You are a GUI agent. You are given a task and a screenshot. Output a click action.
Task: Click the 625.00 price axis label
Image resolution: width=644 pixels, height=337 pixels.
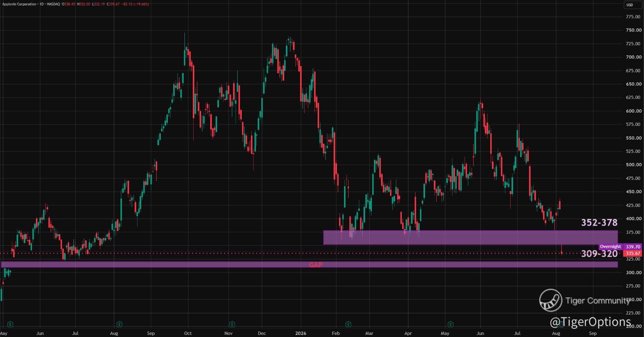click(632, 98)
